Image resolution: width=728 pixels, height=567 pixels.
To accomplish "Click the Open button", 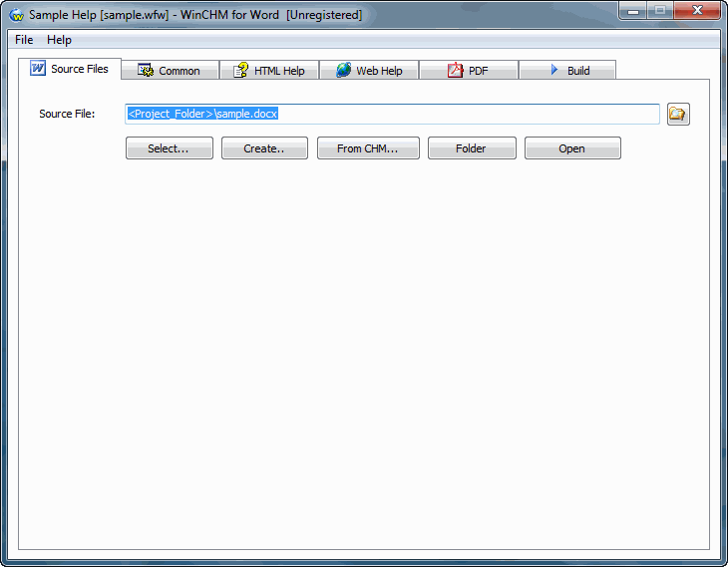I will [572, 148].
